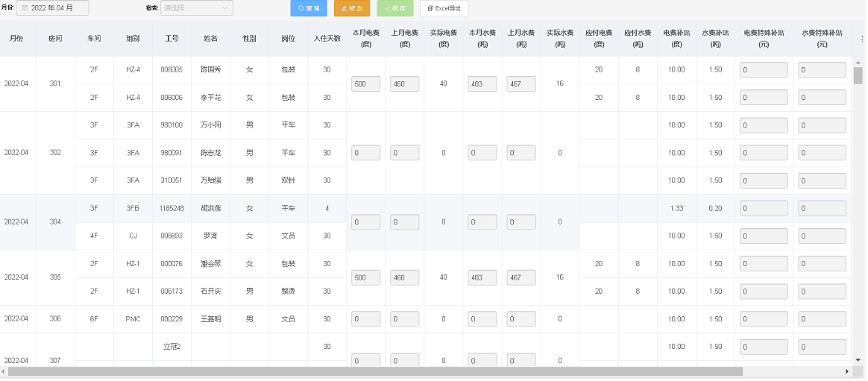Image resolution: width=868 pixels, height=381 pixels.
Task: Select the row for employee 罗涛
Action: pyautogui.click(x=210, y=236)
